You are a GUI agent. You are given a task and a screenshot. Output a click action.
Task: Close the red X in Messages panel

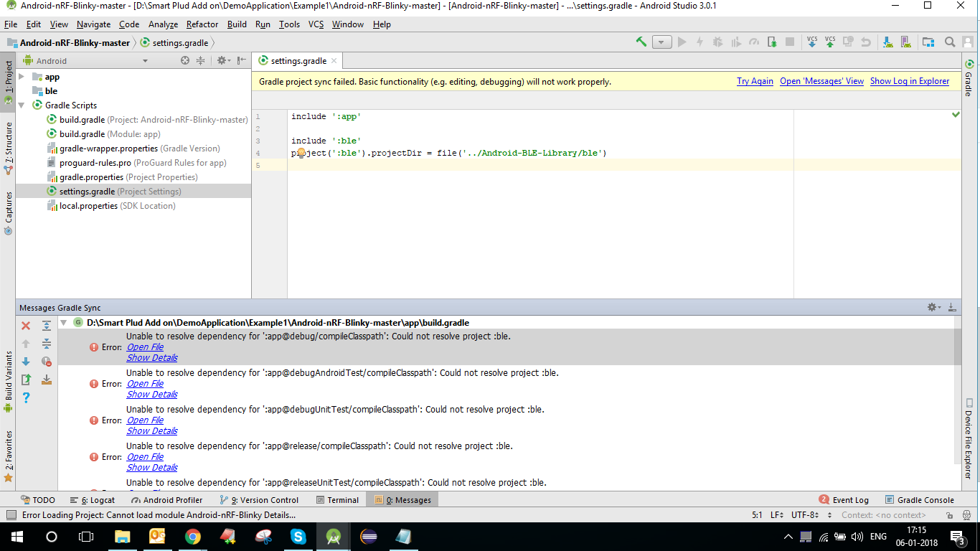point(26,325)
